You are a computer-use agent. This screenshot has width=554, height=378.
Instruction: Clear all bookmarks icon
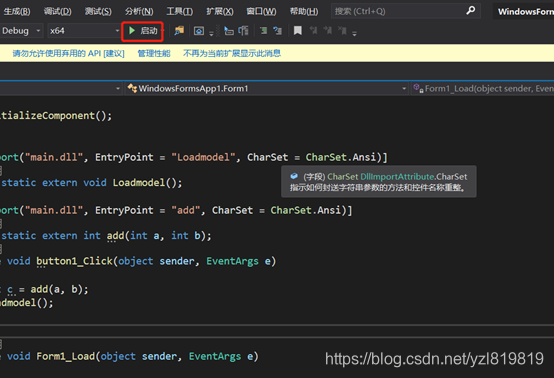(342, 31)
